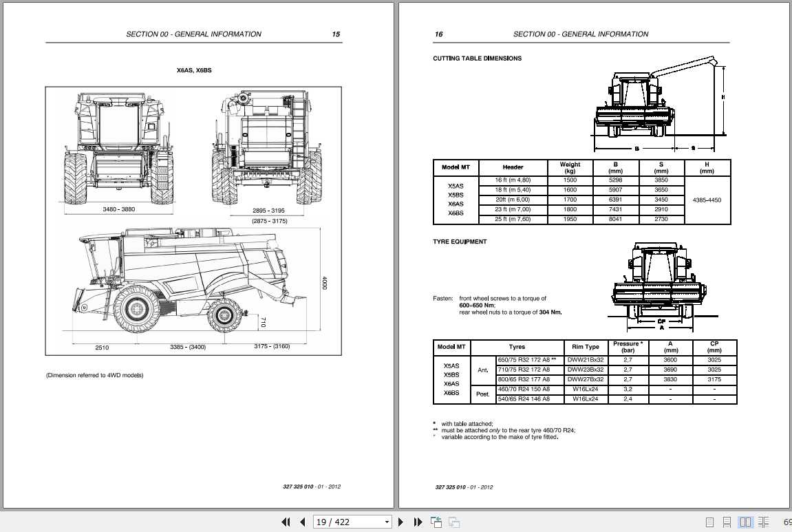Jump to the last page
The image size is (792, 532).
(x=418, y=522)
